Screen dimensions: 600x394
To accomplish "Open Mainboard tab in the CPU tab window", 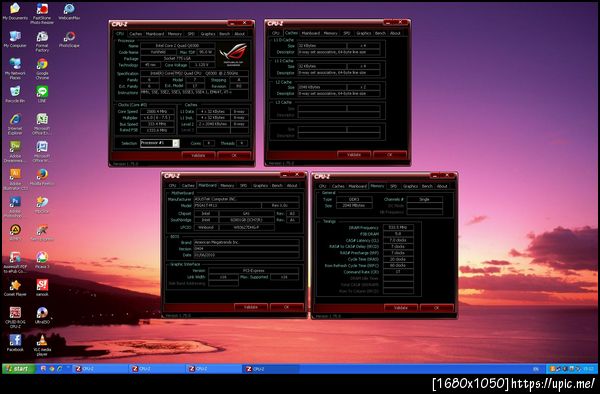I will coord(155,34).
